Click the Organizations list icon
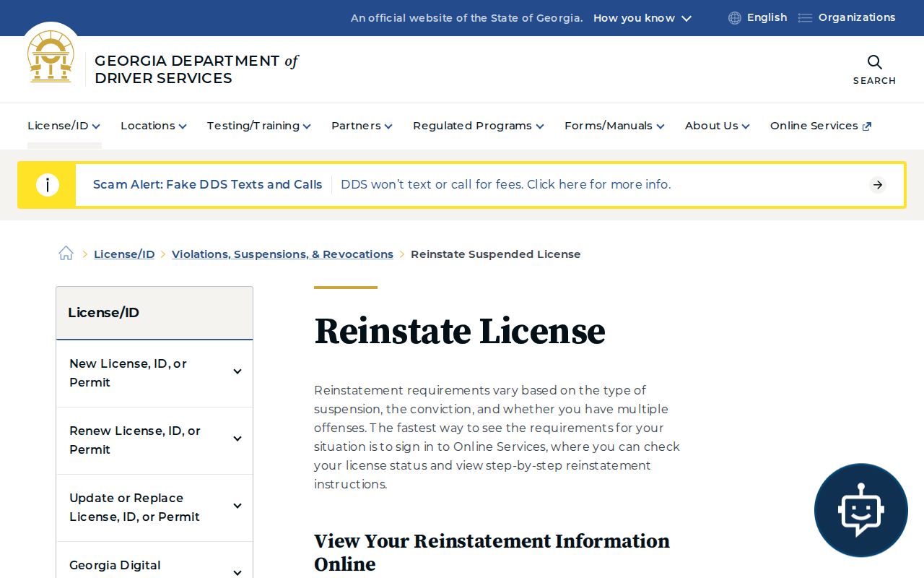The width and height of the screenshot is (924, 578). click(805, 18)
